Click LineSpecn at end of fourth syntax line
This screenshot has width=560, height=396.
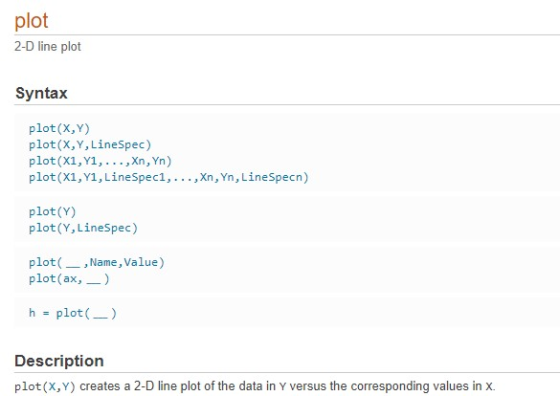coord(271,177)
